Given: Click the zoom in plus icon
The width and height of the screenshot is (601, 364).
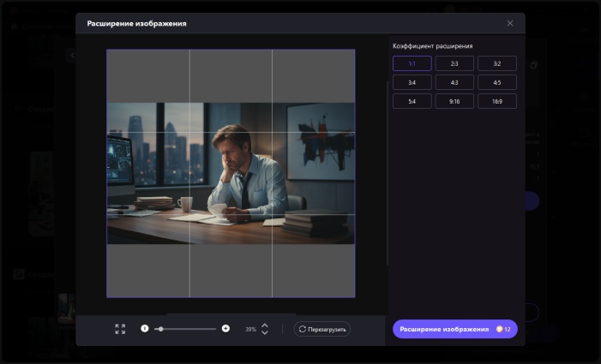Looking at the screenshot, I should (x=225, y=328).
